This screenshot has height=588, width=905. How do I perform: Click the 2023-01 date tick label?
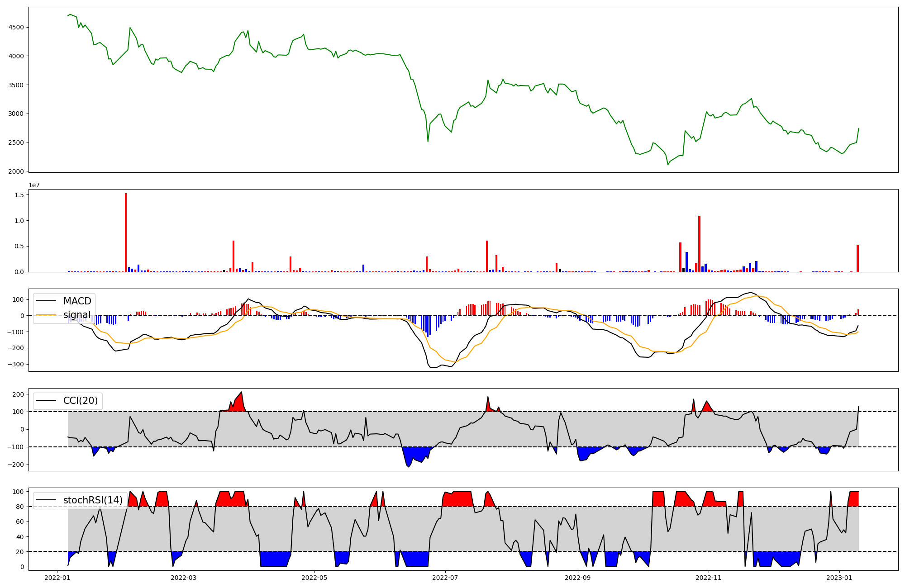tap(839, 578)
